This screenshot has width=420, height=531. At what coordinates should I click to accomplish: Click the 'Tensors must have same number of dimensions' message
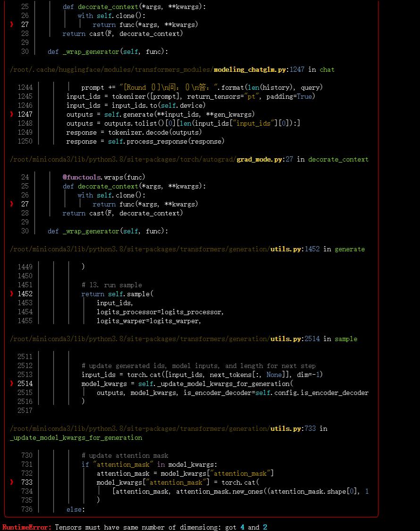pos(137,527)
